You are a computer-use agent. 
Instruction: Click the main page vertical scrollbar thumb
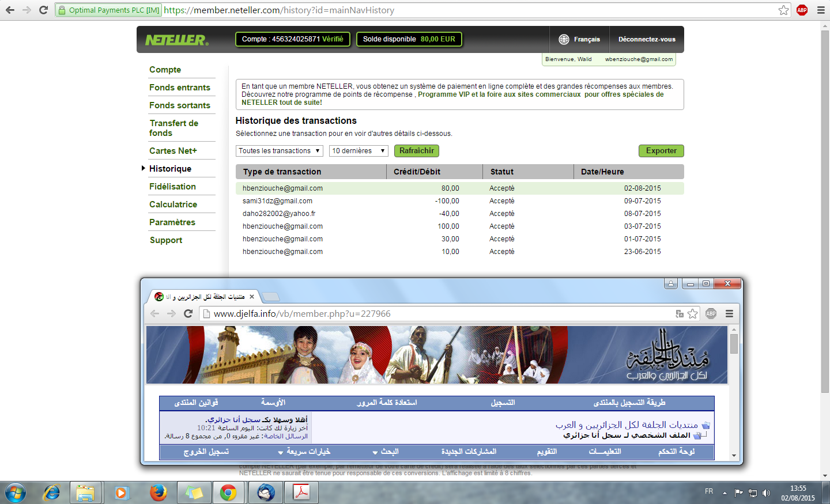(x=825, y=211)
